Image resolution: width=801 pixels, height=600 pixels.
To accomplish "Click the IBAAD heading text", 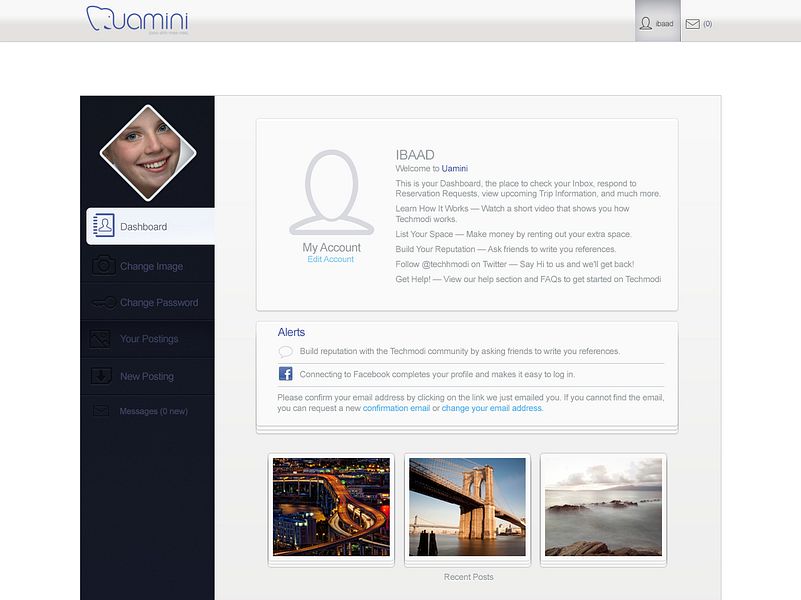I will 415,155.
